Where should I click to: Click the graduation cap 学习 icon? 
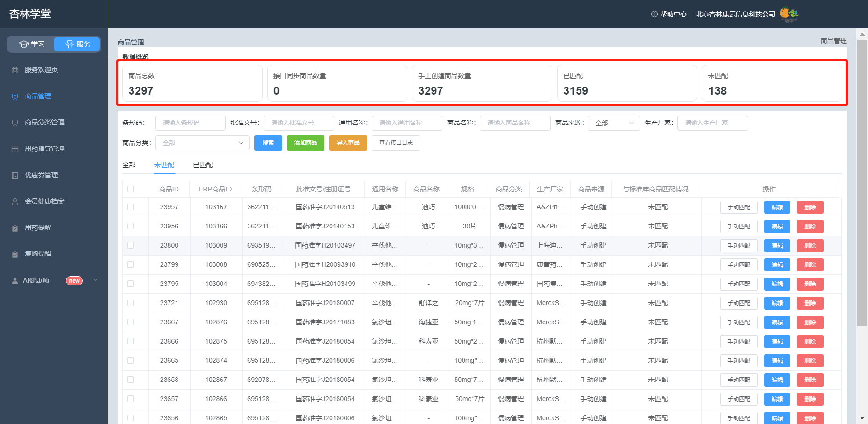pos(24,44)
